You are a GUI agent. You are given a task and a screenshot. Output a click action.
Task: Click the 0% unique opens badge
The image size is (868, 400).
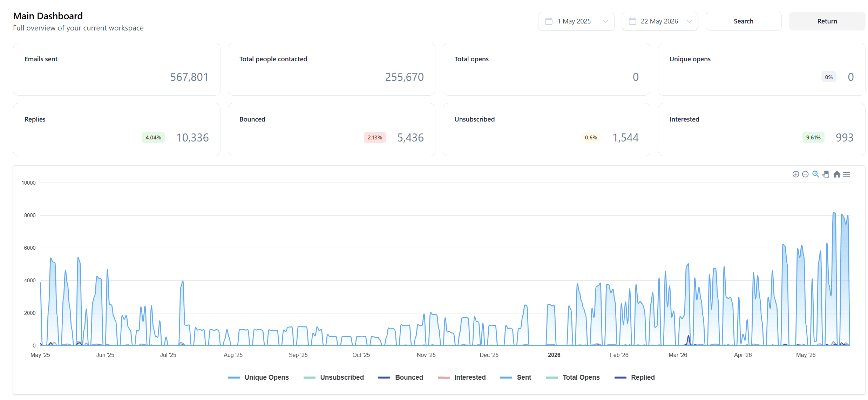(x=829, y=77)
